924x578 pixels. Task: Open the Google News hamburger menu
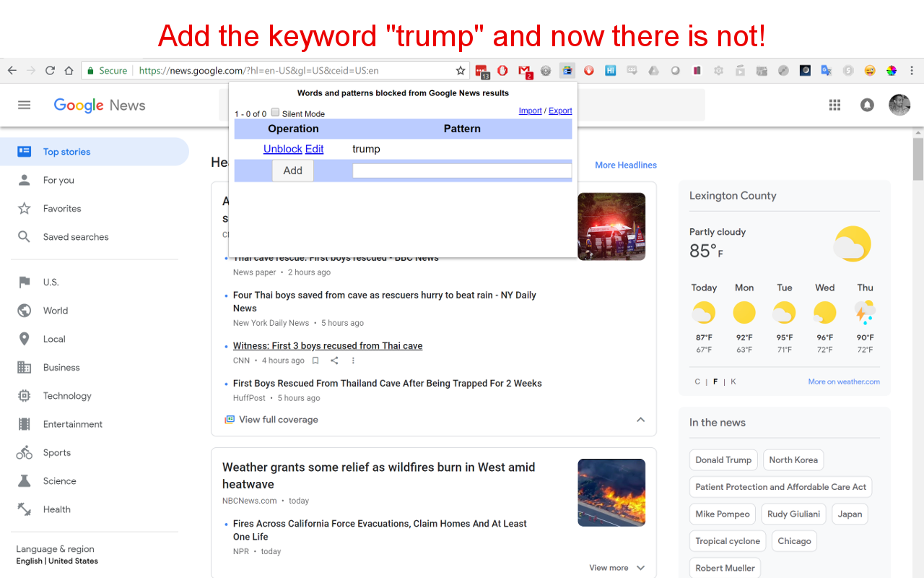click(25, 105)
